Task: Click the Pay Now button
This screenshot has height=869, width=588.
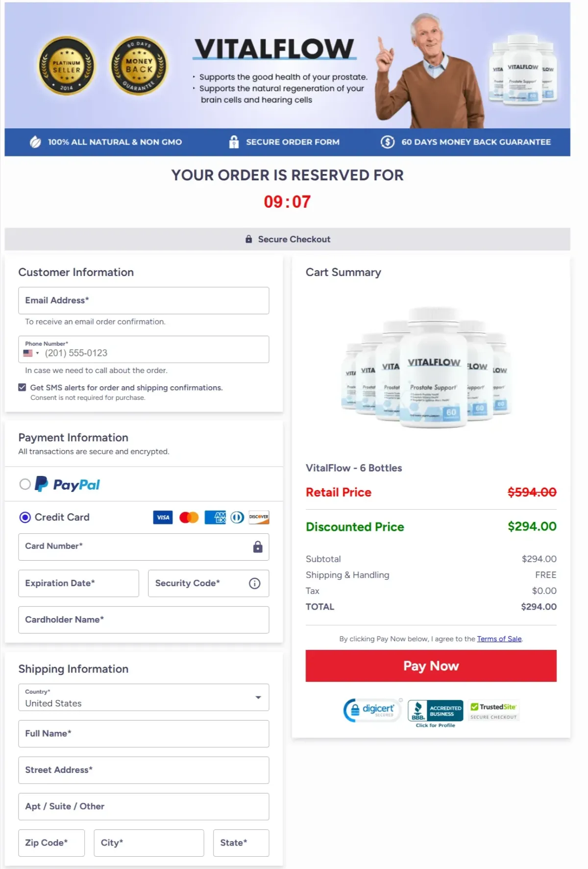Action: 431,666
